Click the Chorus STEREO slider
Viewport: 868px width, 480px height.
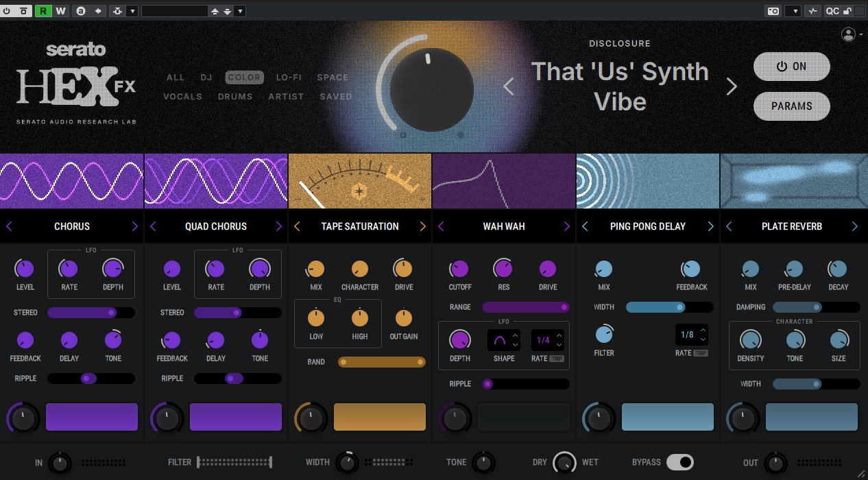coord(91,313)
